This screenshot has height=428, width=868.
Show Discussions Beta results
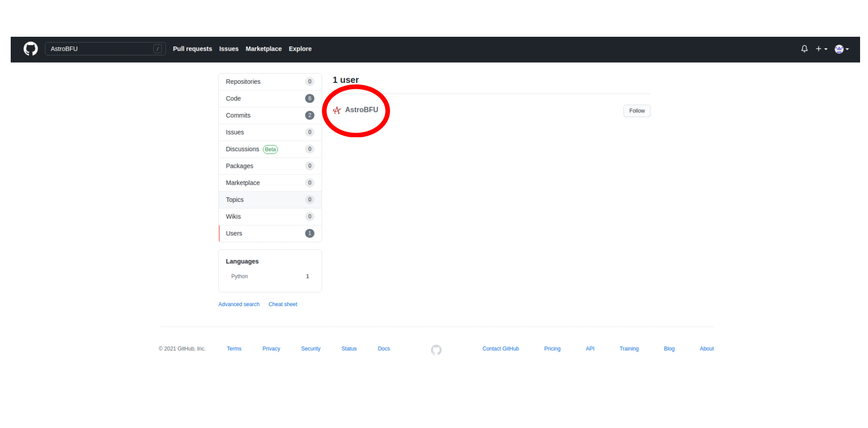click(270, 149)
